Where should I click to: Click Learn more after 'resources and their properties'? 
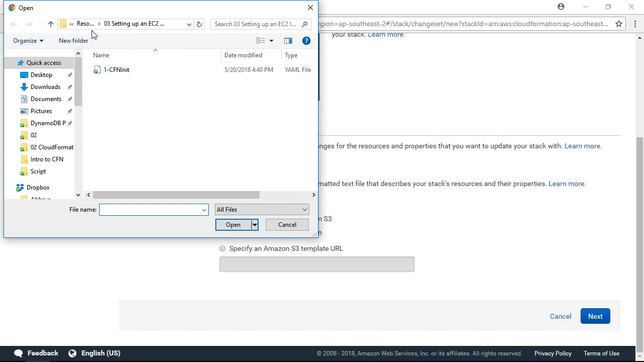[x=567, y=184]
